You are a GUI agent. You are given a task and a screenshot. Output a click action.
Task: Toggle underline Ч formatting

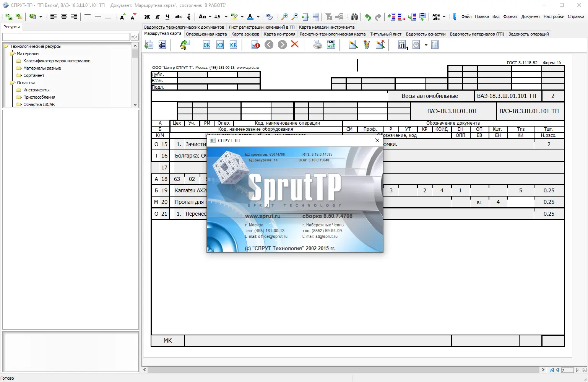[x=167, y=17]
